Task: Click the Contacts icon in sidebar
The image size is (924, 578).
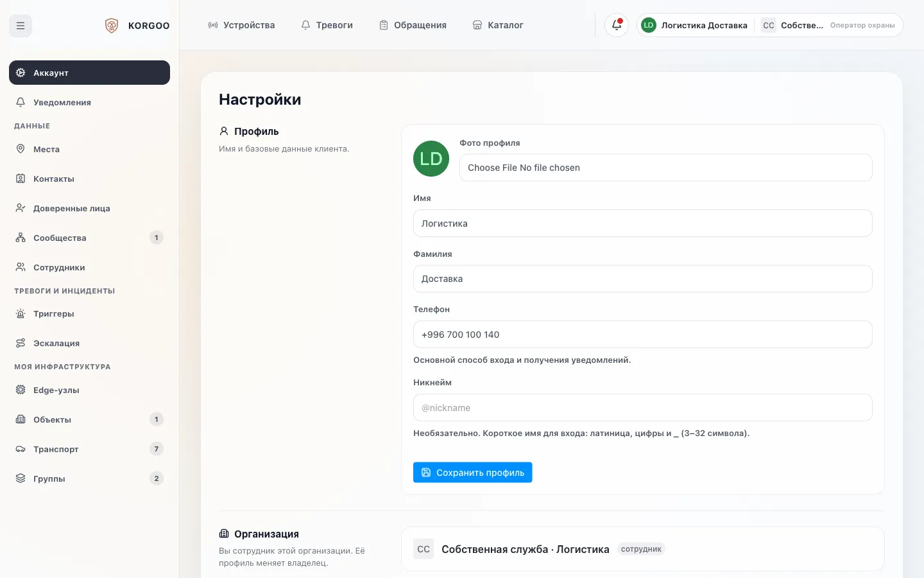Action: [21, 179]
